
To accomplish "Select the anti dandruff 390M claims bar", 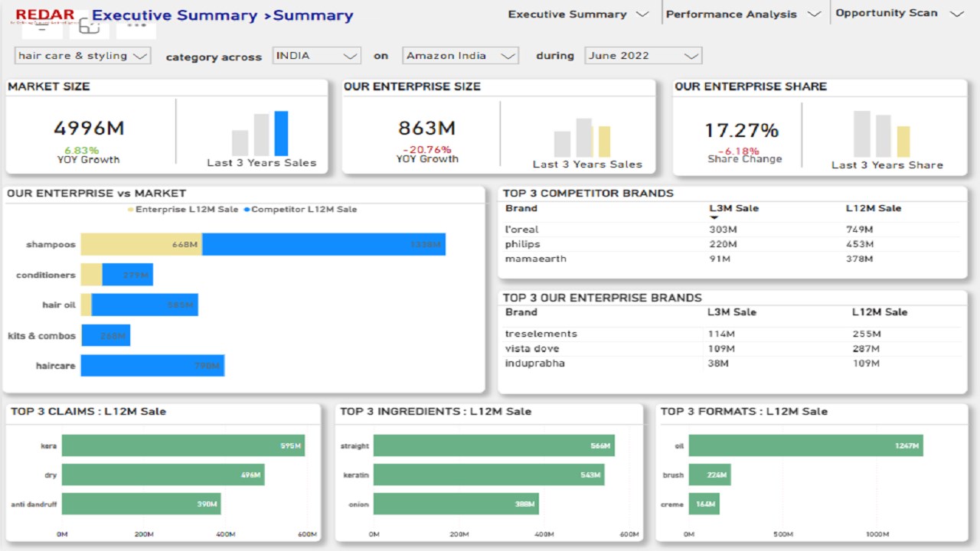I will coord(142,504).
